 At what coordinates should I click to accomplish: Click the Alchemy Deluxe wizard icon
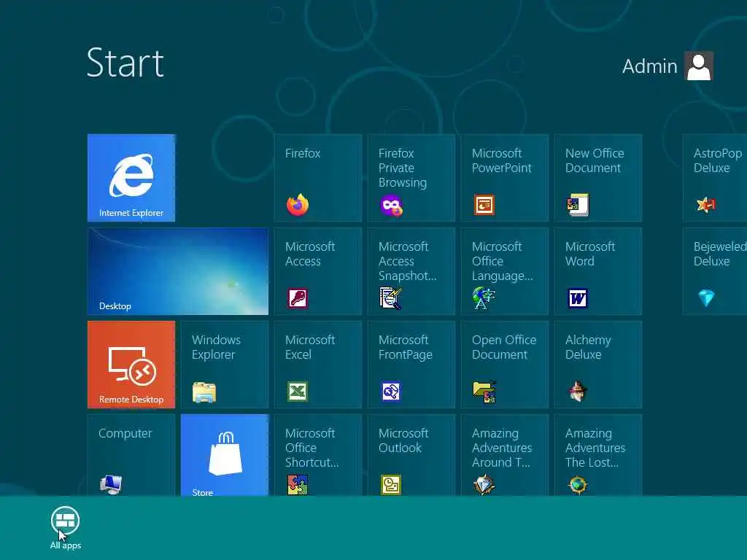pos(578,392)
